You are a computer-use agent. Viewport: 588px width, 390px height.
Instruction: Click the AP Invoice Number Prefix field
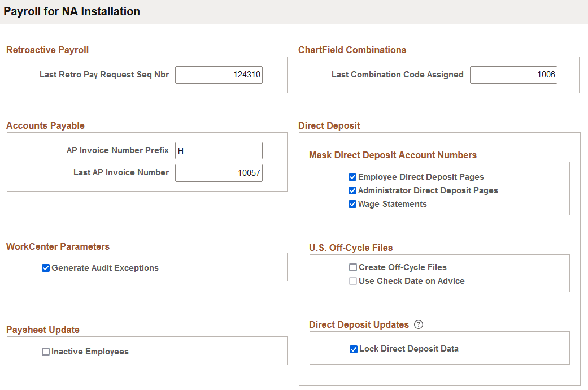(x=219, y=150)
